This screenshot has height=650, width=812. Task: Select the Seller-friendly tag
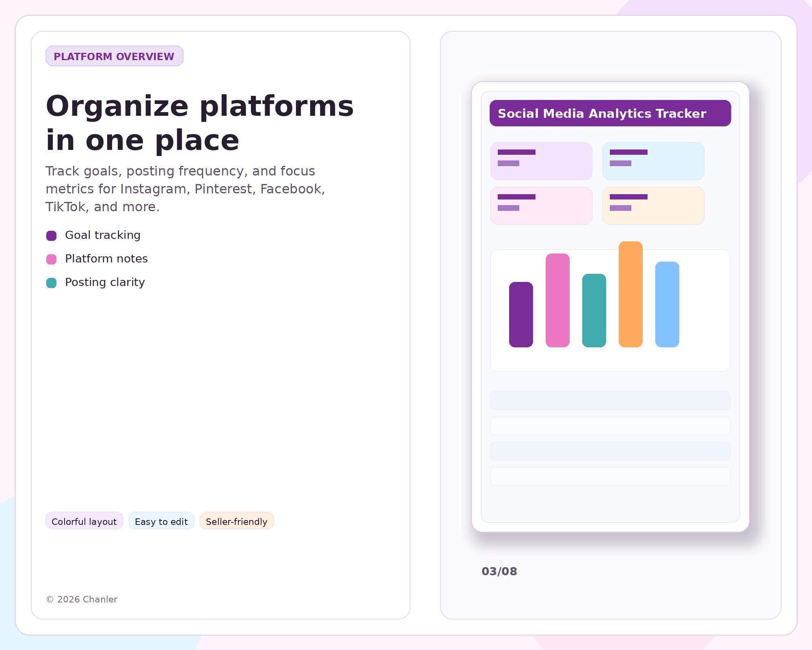coord(237,521)
